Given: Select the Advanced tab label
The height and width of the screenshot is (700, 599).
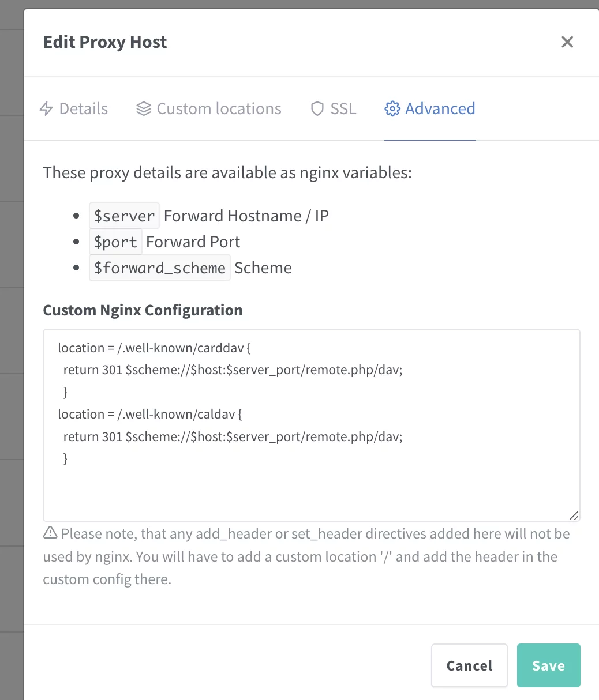Looking at the screenshot, I should [x=440, y=109].
